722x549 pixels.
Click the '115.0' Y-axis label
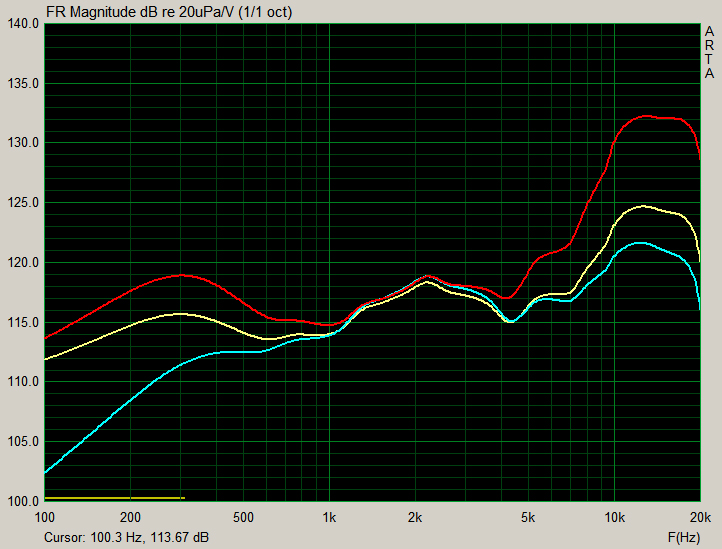(x=23, y=322)
